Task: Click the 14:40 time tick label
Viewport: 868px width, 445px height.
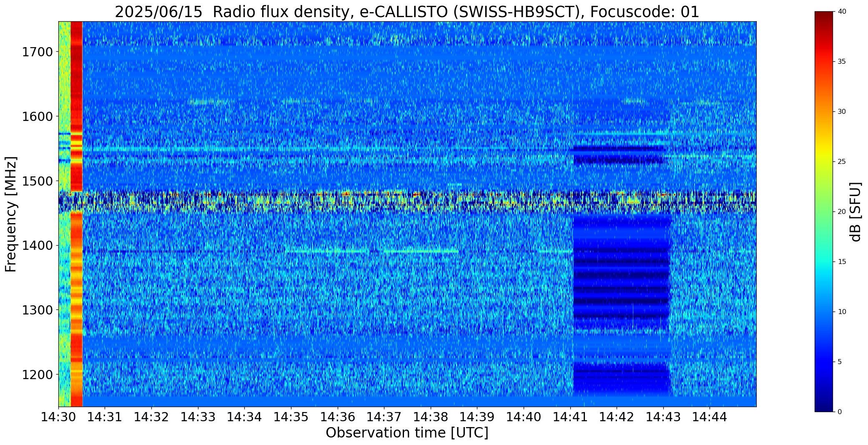Action: (524, 417)
